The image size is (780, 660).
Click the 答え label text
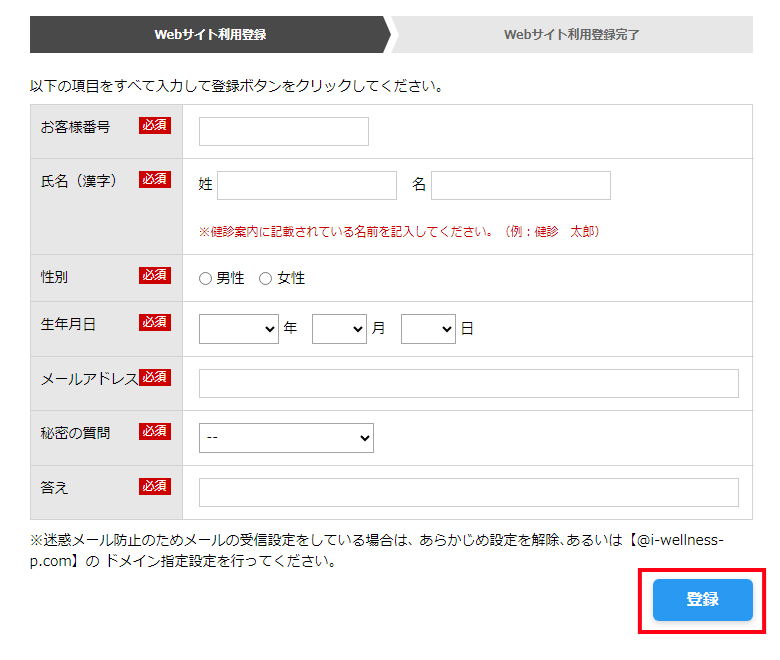tap(54, 487)
